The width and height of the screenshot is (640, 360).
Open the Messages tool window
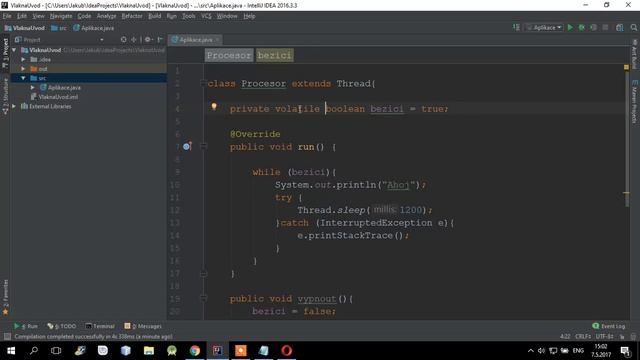coord(143,326)
